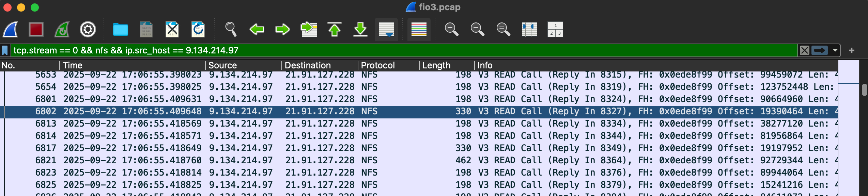Click the Protocol column header
This screenshot has width=868, height=196.
point(377,65)
